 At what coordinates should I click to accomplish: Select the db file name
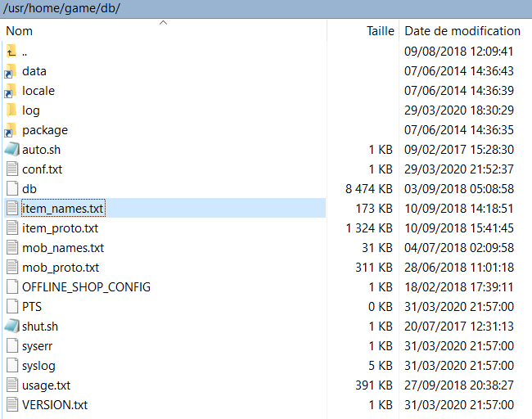click(x=29, y=189)
